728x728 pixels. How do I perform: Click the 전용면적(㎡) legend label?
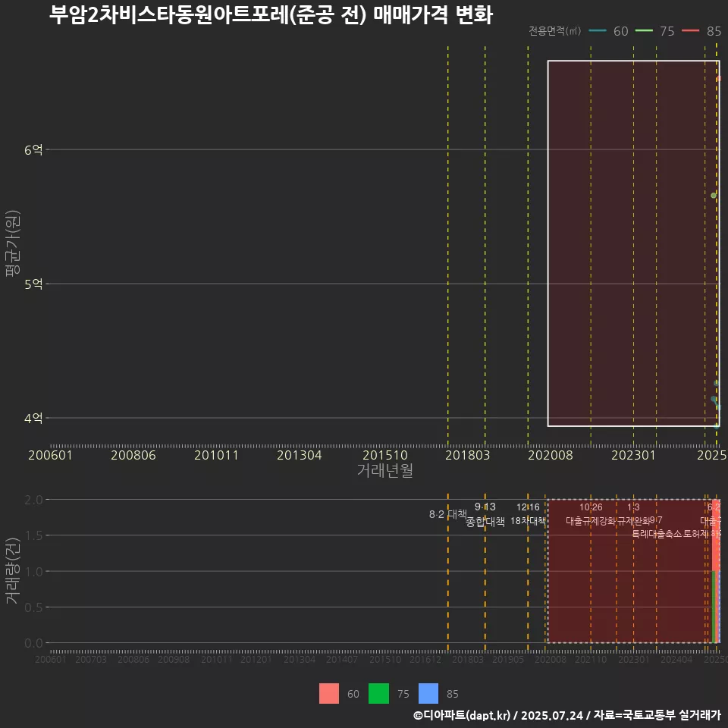[x=555, y=30]
